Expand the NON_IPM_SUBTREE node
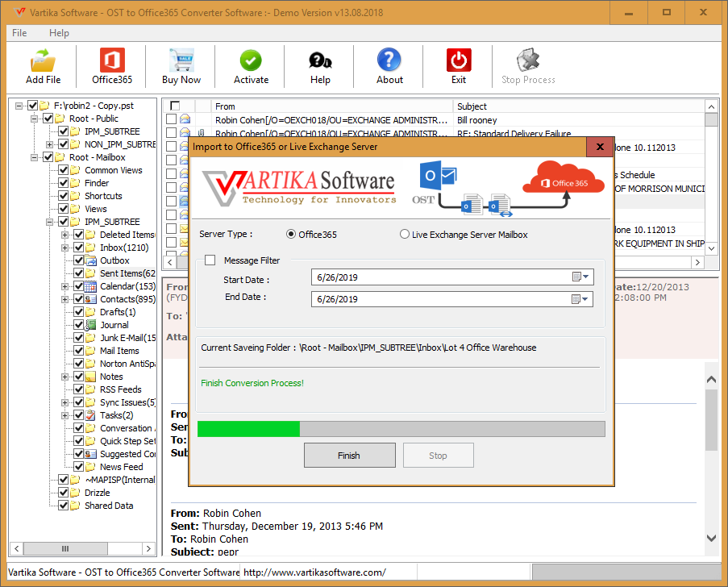This screenshot has width=728, height=587. [50, 144]
